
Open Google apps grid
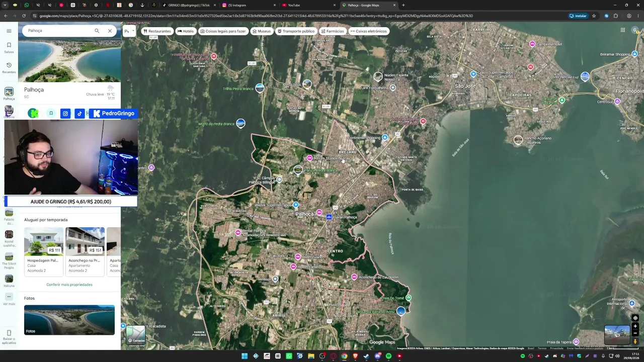pos(623,30)
